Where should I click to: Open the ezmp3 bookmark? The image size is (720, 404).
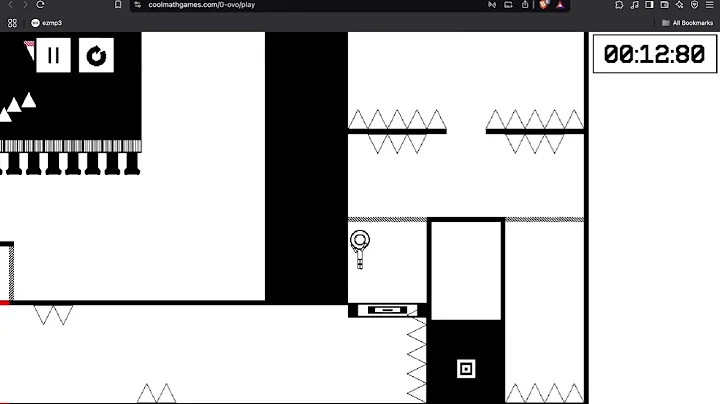(x=46, y=23)
